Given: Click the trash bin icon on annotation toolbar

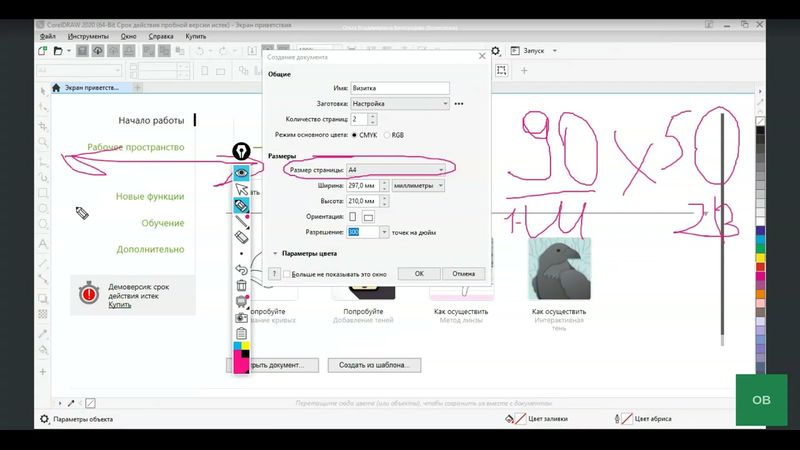Looking at the screenshot, I should point(241,285).
